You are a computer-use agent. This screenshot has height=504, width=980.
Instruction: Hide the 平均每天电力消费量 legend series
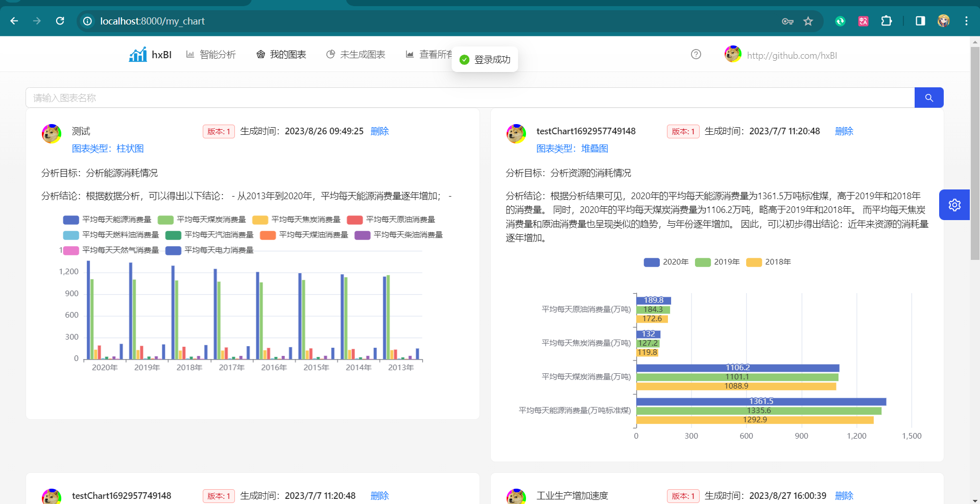[x=209, y=250]
